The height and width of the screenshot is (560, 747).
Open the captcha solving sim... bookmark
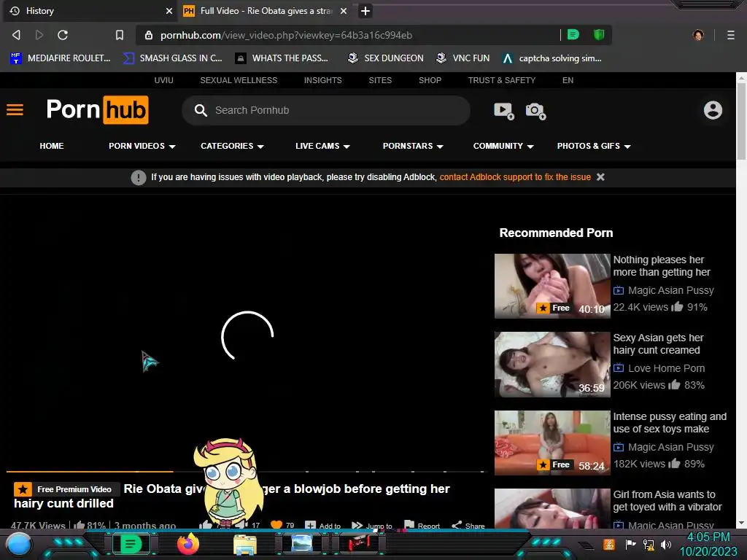coord(552,58)
